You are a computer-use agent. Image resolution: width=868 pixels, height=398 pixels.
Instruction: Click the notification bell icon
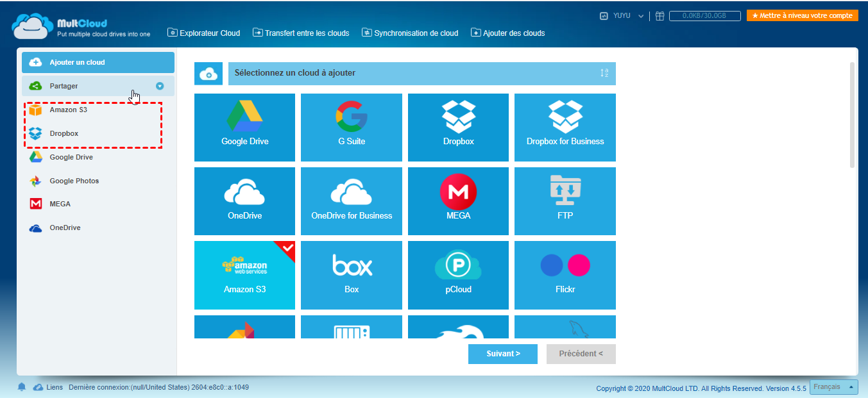click(x=22, y=387)
